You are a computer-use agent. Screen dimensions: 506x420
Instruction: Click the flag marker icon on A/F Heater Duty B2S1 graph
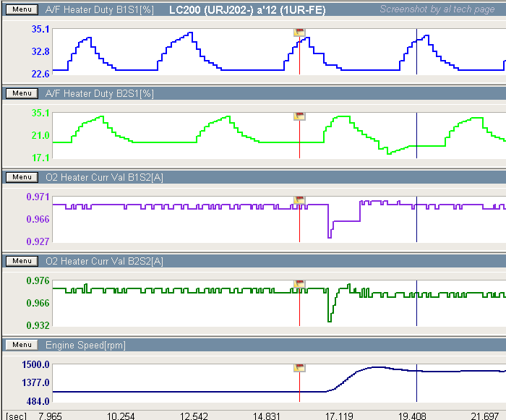299,116
